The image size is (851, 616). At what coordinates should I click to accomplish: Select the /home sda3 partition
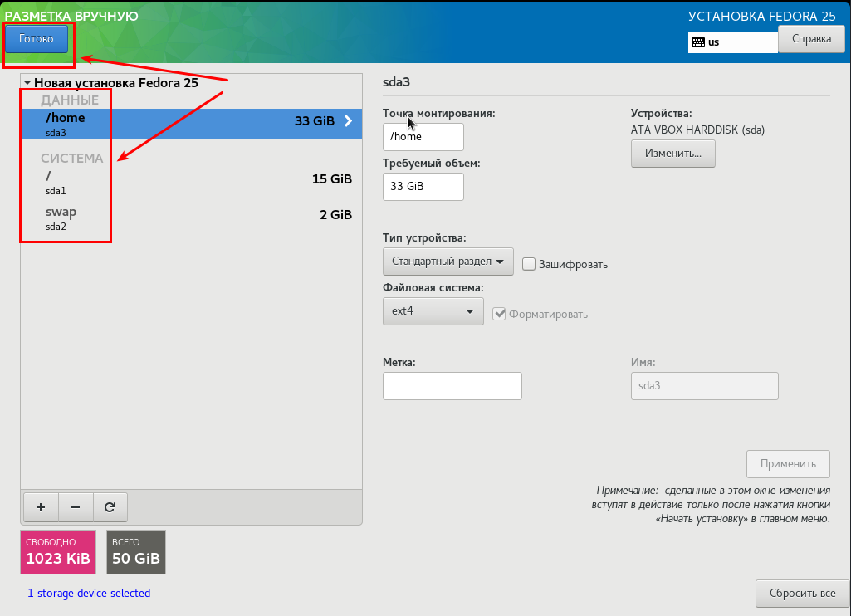[x=191, y=124]
